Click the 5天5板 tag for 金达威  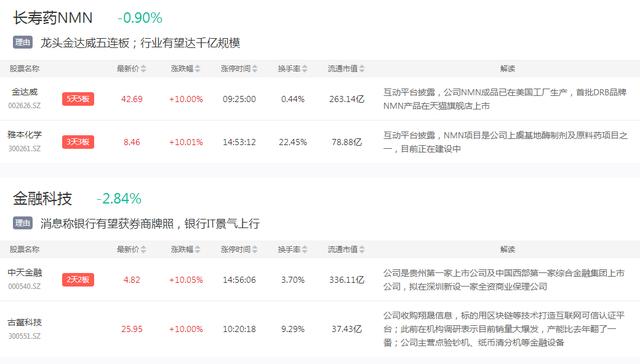click(78, 99)
